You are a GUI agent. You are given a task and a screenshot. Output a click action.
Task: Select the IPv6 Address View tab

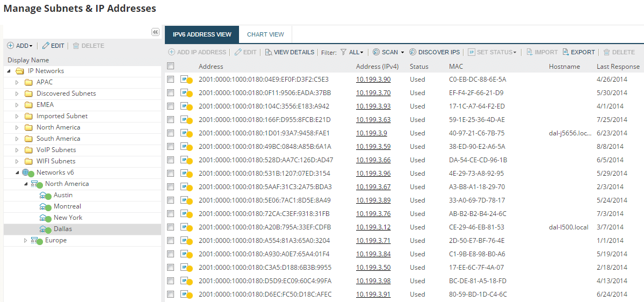point(202,34)
